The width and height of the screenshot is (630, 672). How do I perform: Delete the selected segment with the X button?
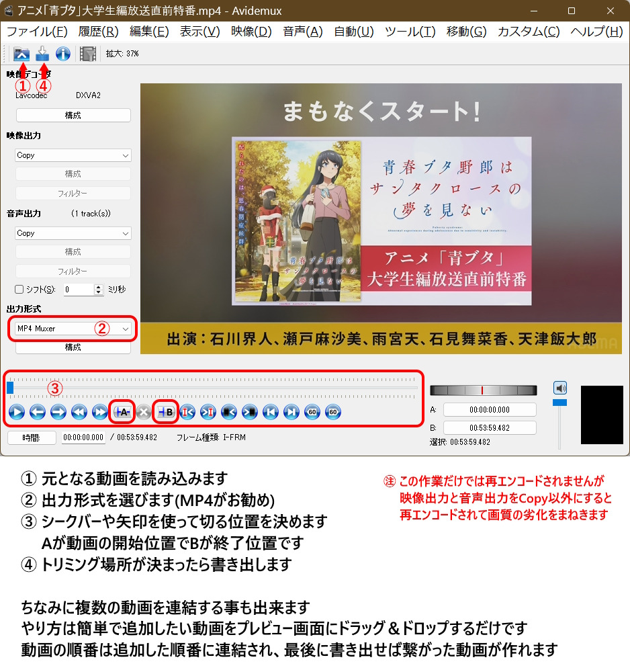click(144, 413)
